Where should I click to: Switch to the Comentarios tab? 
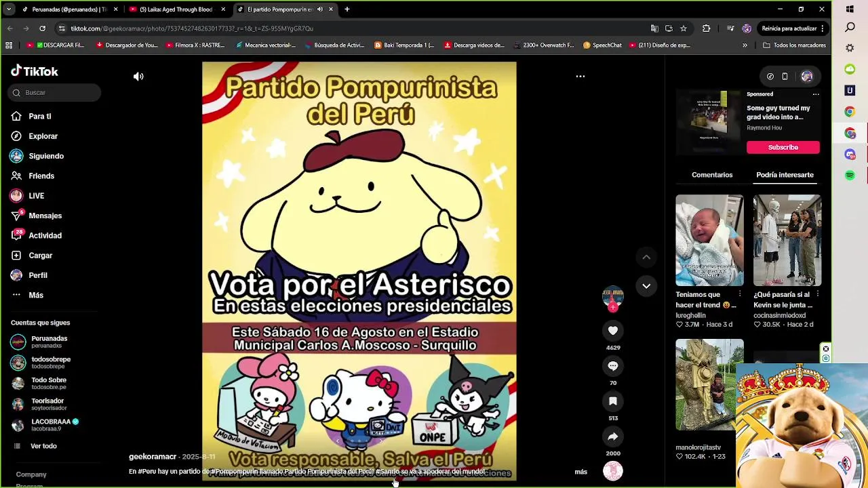[712, 175]
